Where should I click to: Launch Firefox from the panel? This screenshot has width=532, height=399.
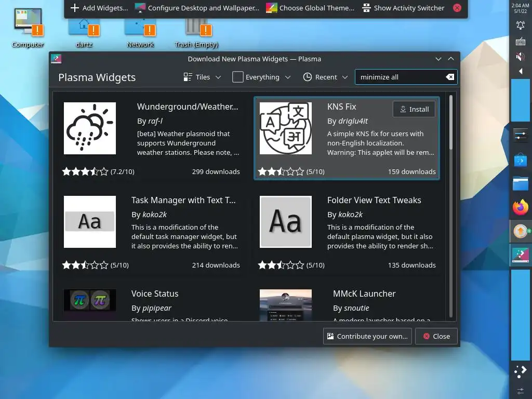tap(521, 207)
